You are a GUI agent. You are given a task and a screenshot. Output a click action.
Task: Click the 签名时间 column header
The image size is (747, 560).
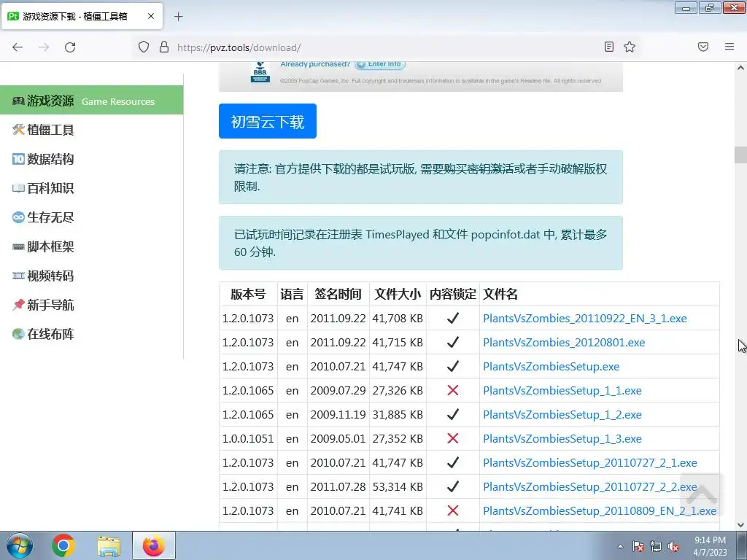click(x=338, y=294)
